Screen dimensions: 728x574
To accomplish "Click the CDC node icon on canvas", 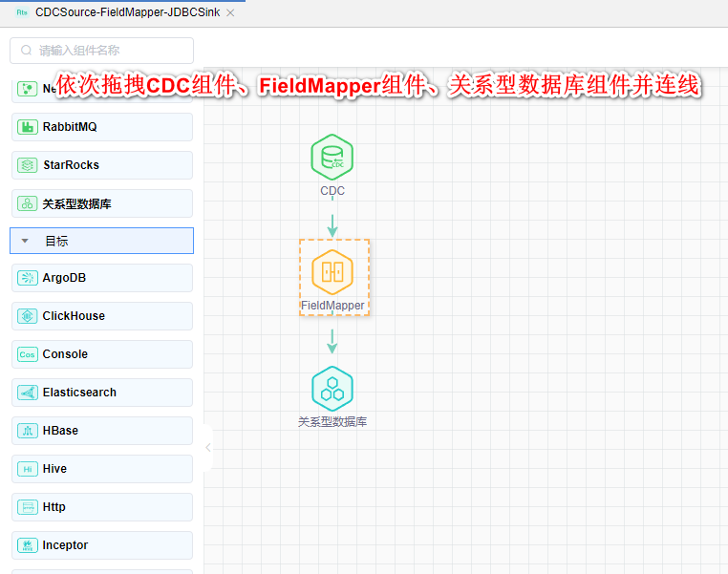I will point(332,158).
